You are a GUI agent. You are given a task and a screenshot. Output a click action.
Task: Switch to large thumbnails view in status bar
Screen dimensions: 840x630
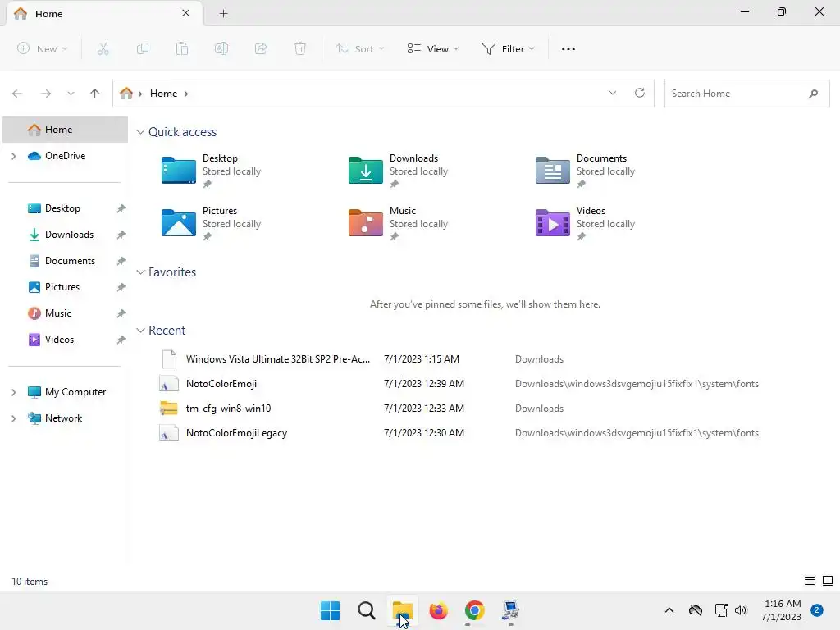[828, 581]
